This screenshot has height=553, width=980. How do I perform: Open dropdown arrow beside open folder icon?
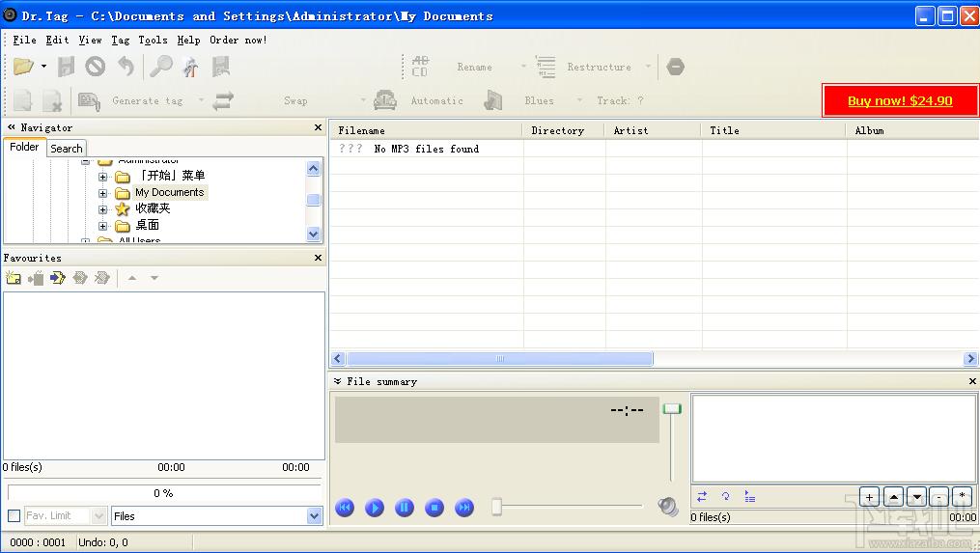[43, 67]
